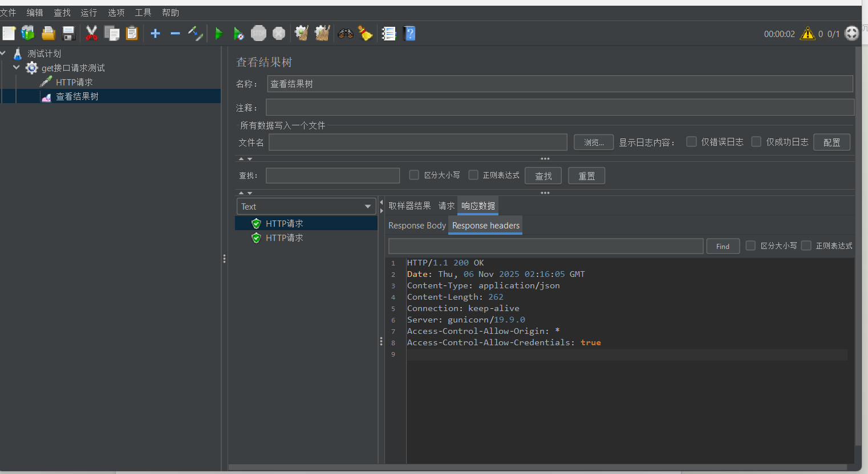868x474 pixels.
Task: Collapse all nodes with minus icon
Action: pyautogui.click(x=175, y=34)
